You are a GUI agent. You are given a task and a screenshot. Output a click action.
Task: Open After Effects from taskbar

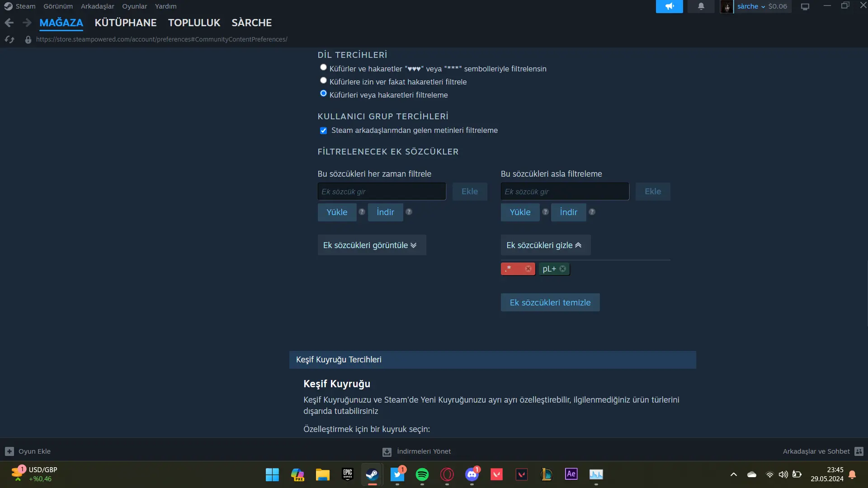(x=571, y=474)
